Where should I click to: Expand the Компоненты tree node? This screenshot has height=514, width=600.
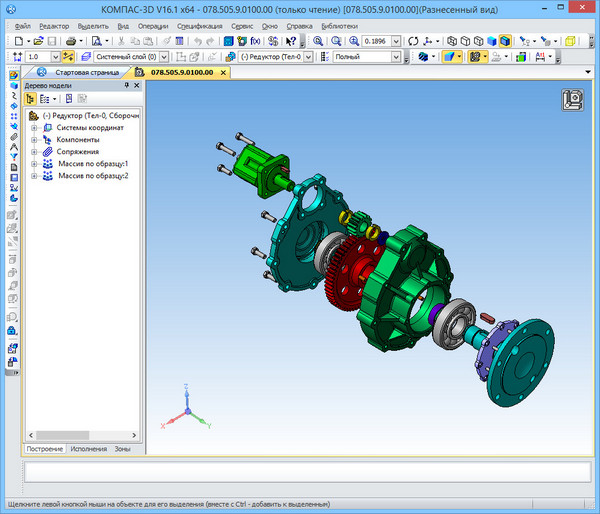pos(35,139)
